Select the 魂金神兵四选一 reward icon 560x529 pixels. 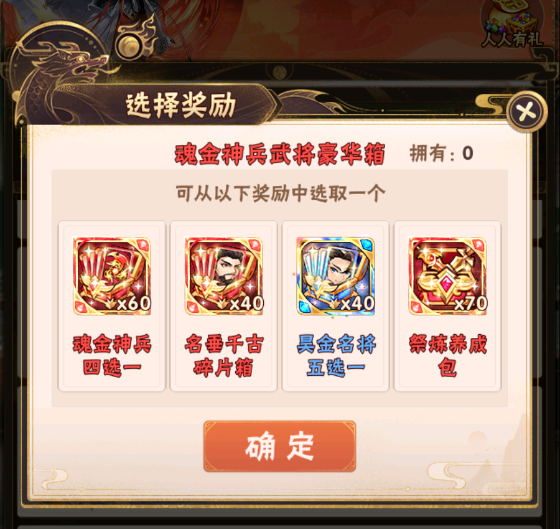(x=112, y=276)
